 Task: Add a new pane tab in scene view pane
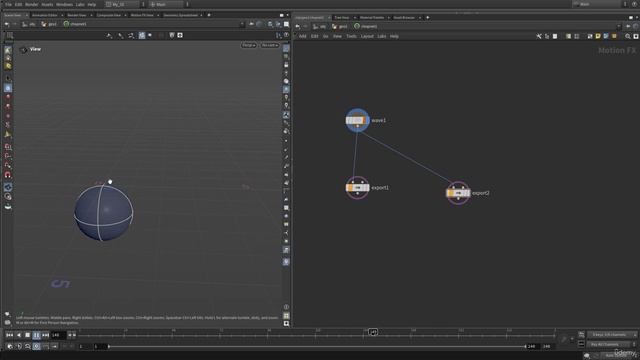coord(209,15)
